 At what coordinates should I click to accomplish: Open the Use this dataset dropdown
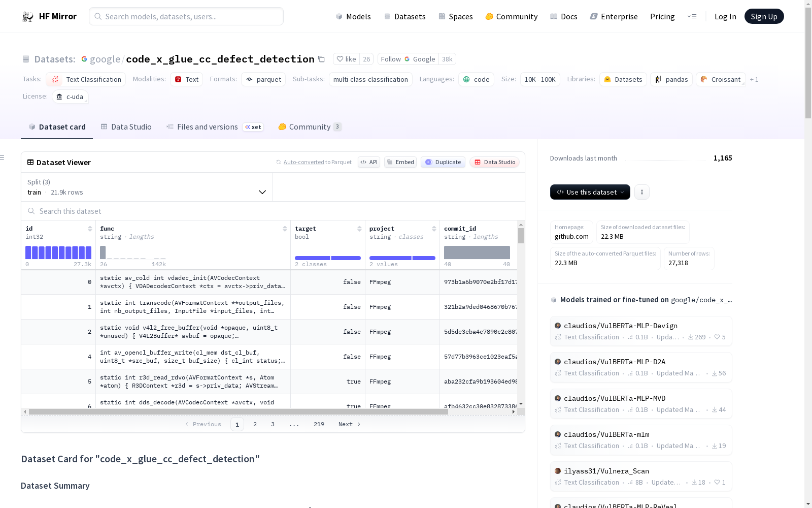pyautogui.click(x=590, y=192)
